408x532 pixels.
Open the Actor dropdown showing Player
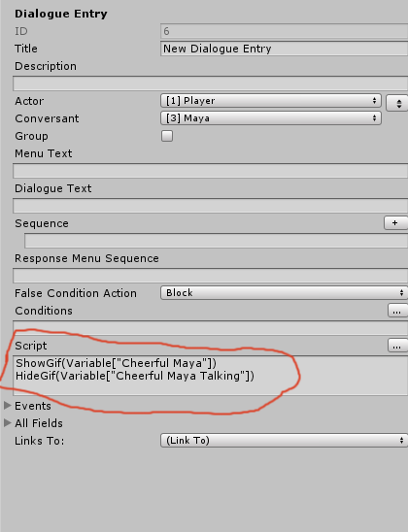pos(271,100)
